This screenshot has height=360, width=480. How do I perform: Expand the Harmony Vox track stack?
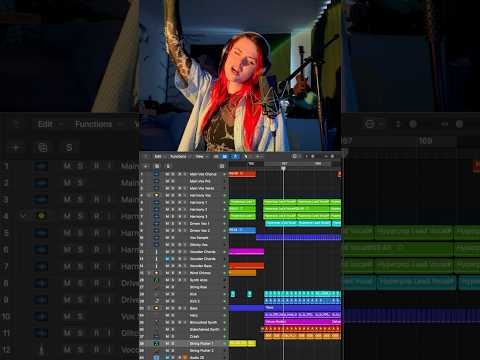click(149, 195)
